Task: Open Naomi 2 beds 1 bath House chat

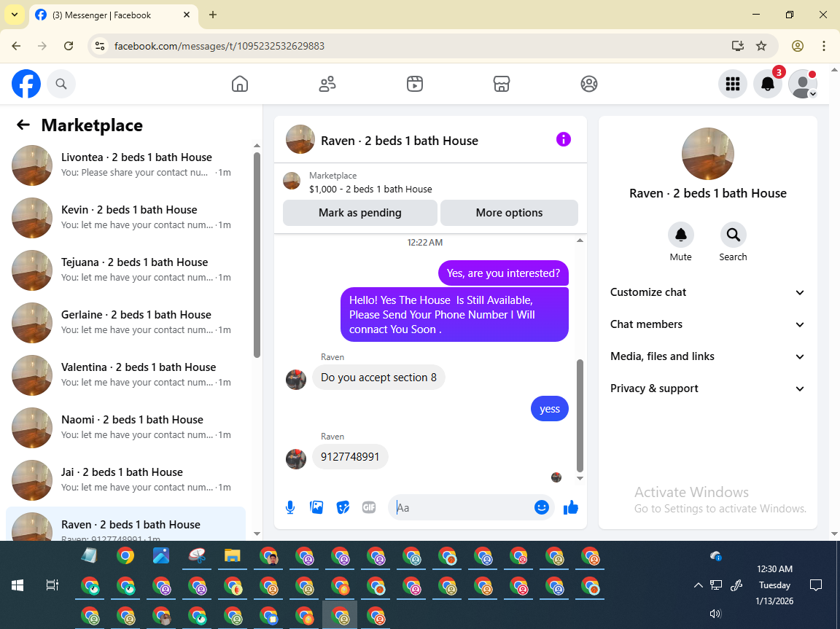Action: click(x=126, y=427)
